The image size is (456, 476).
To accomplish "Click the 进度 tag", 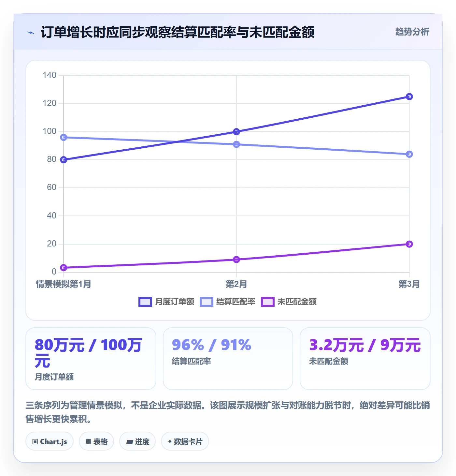I will tap(137, 441).
